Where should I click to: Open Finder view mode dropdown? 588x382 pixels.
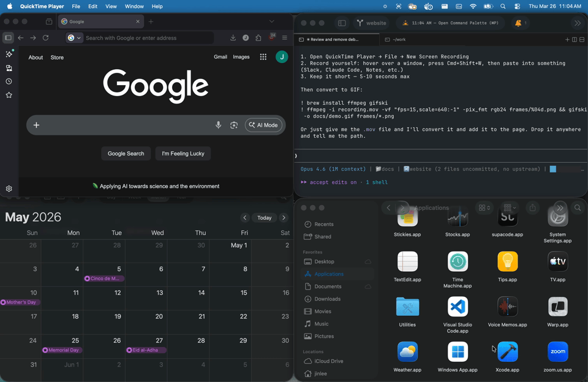click(484, 208)
